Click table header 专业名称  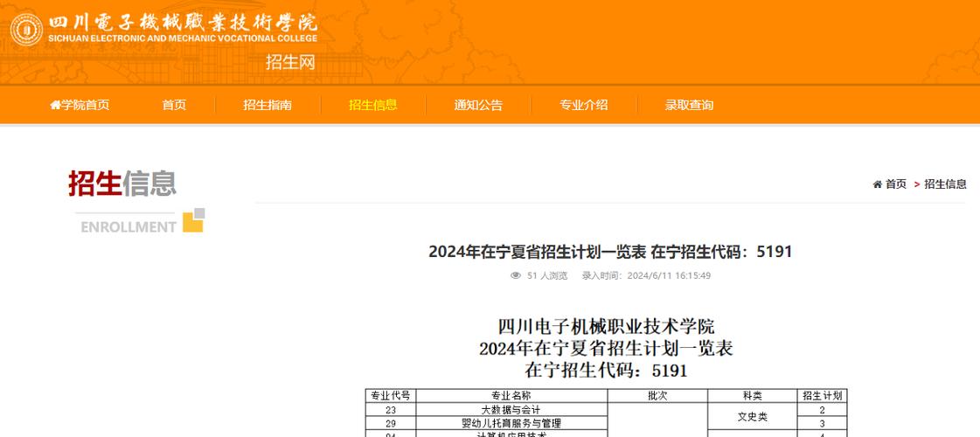pos(511,396)
